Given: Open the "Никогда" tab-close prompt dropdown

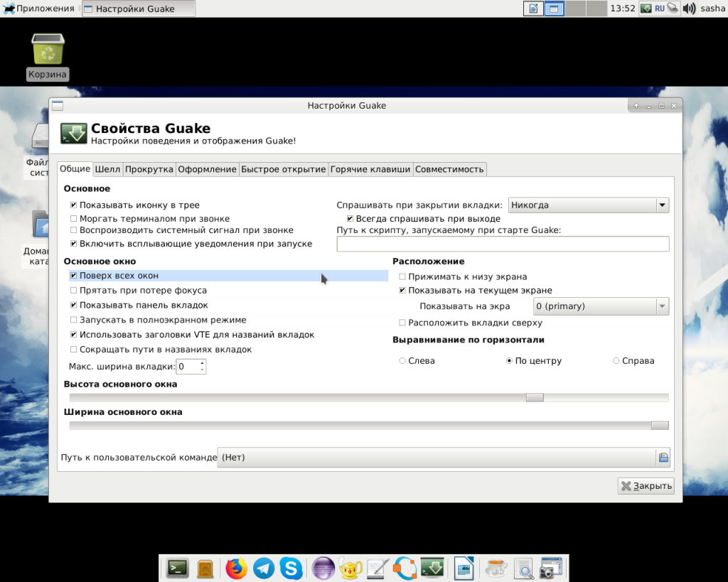Looking at the screenshot, I should (589, 205).
